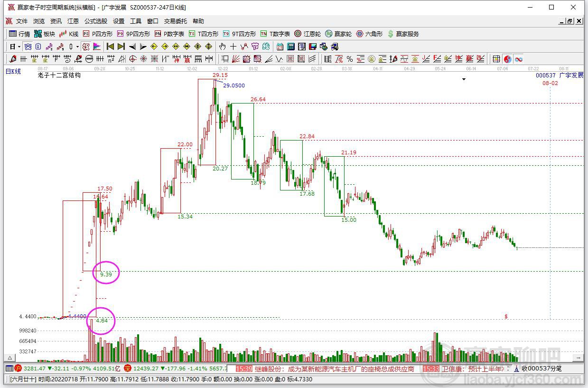The width and height of the screenshot is (588, 388).
Task: Toggle the red-blue yin-yang icon
Action: [508, 59]
